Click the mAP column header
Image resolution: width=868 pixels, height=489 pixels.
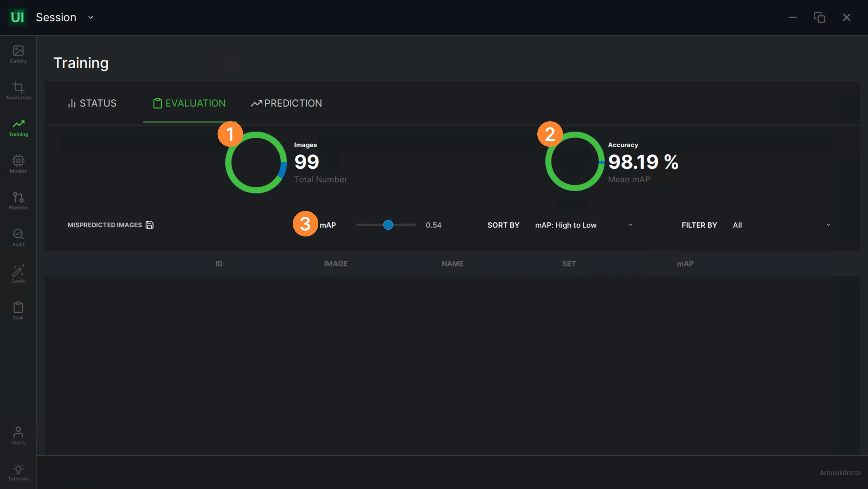click(x=685, y=264)
